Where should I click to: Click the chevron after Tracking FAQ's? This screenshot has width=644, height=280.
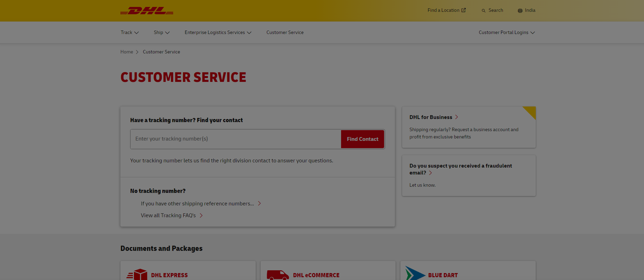tap(201, 215)
